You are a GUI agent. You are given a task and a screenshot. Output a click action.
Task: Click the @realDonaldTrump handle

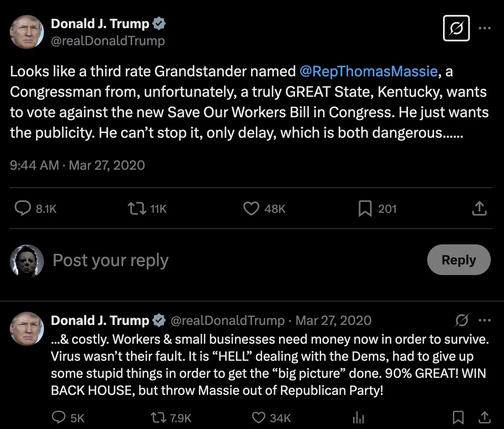tap(107, 41)
